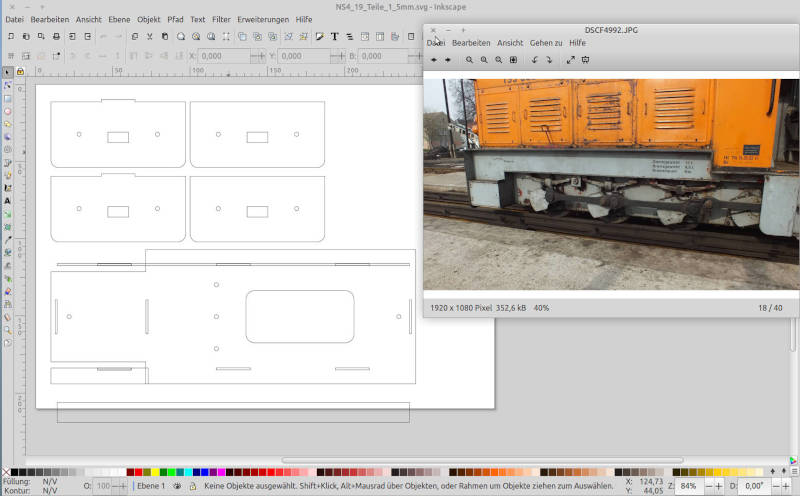Viewport: 800px width, 496px height.
Task: Open image viewer Hilfe menu
Action: click(577, 43)
